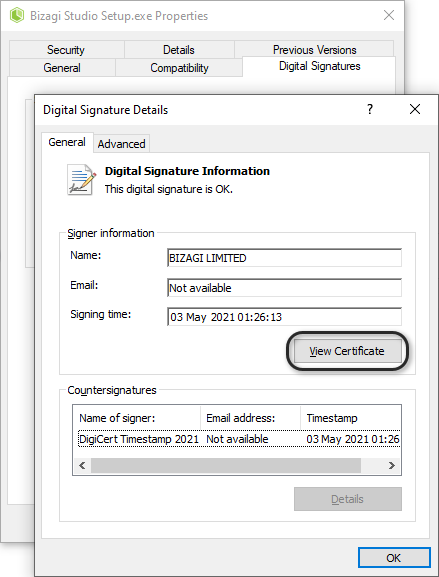This screenshot has width=439, height=577.
Task: Select the DigiCert Timestamp 2021 row
Action: (239, 439)
